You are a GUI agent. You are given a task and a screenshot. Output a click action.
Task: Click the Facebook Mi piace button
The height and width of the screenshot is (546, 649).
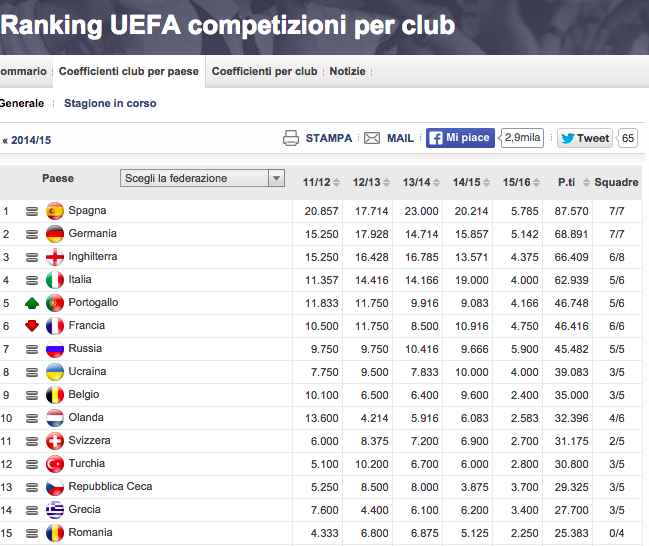click(460, 138)
